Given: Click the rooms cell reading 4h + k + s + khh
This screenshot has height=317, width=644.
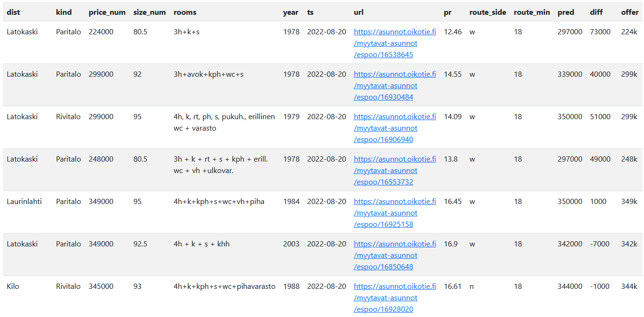Looking at the screenshot, I should pyautogui.click(x=201, y=244).
